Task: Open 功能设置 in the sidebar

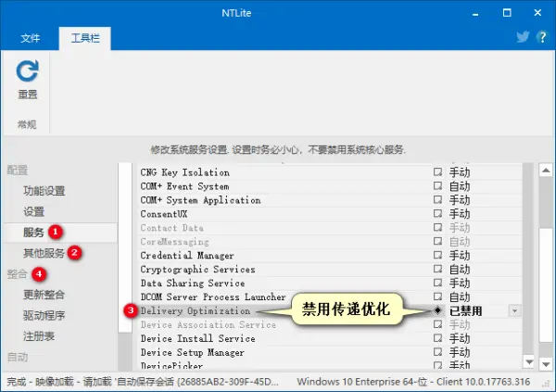Action: 44,191
